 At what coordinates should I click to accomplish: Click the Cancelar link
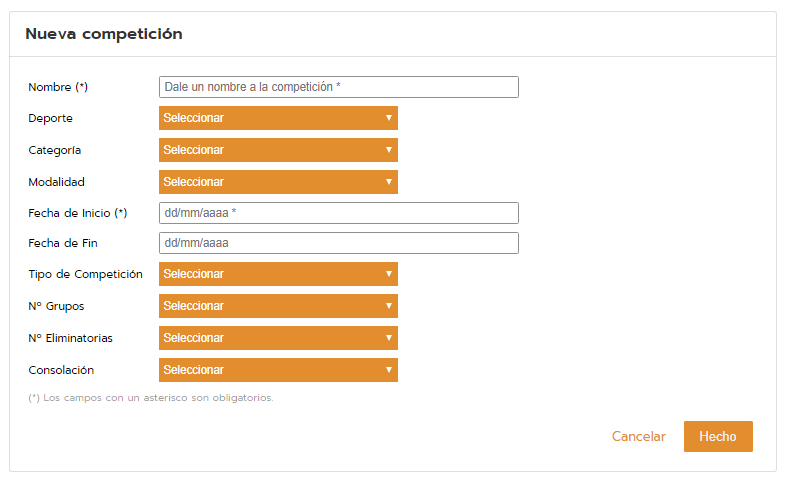pos(639,436)
